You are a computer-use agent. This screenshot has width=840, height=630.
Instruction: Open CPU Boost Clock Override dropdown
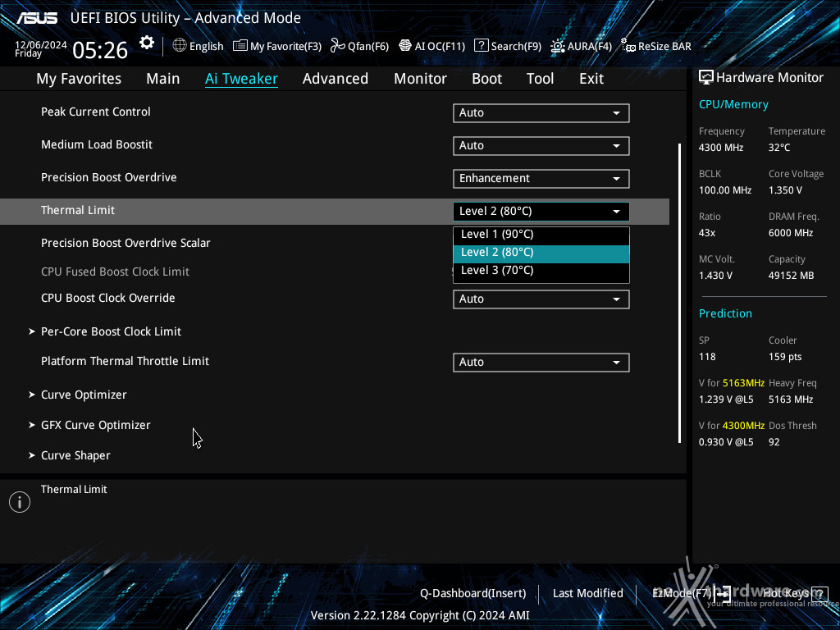pyautogui.click(x=541, y=299)
